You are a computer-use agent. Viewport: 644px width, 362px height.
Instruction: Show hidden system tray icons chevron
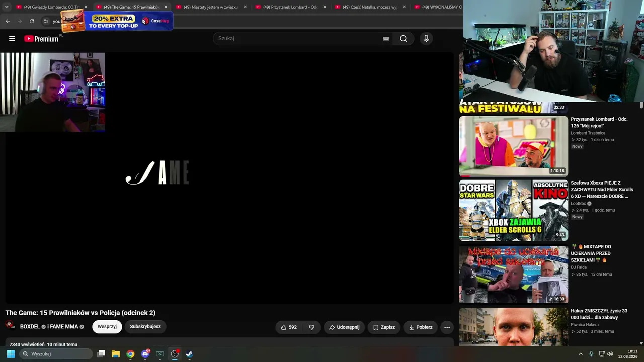[580, 354]
